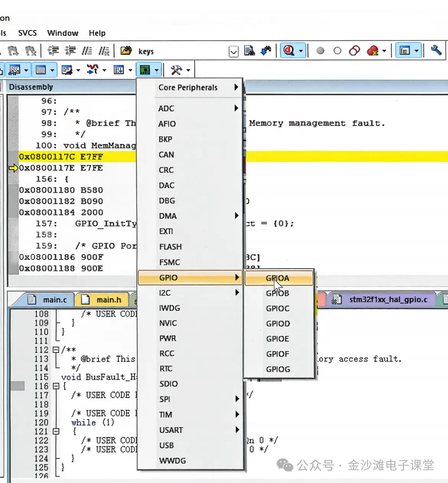Click disassembly line 0x0800117E E7FE
The image size is (448, 483).
coord(61,168)
